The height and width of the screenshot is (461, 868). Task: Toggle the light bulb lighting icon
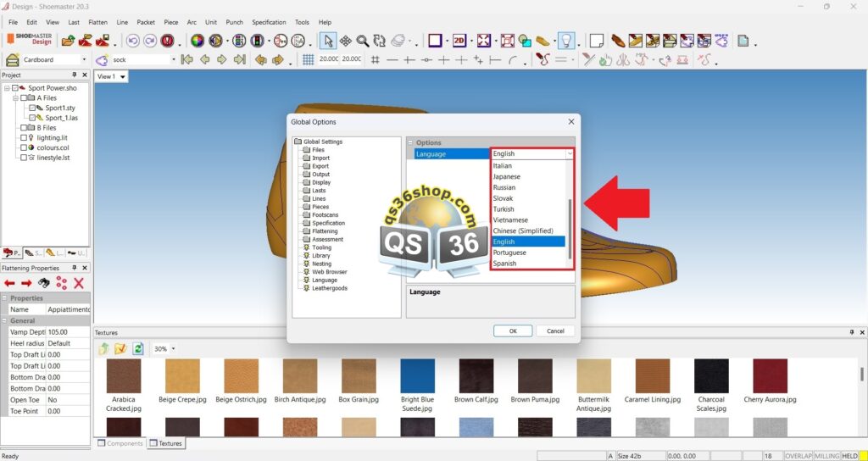pyautogui.click(x=566, y=40)
